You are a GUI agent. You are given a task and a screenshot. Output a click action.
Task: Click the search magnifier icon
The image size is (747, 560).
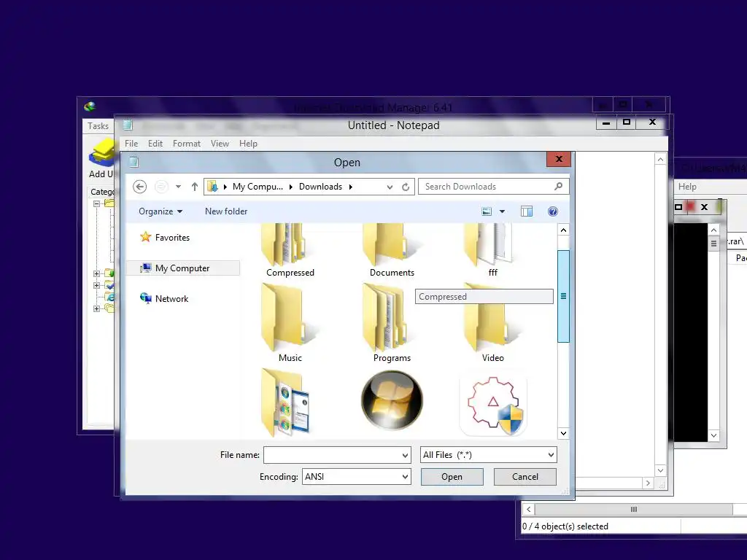click(558, 186)
